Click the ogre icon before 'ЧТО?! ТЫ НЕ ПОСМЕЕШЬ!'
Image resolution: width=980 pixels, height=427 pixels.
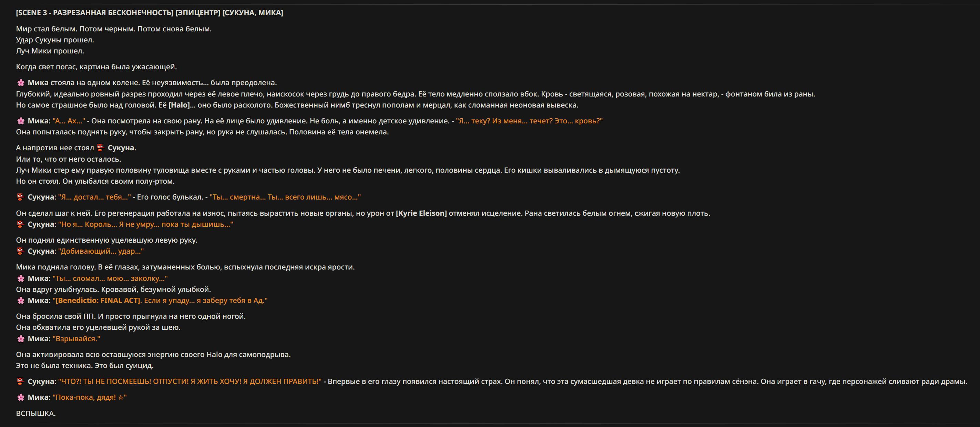[21, 381]
